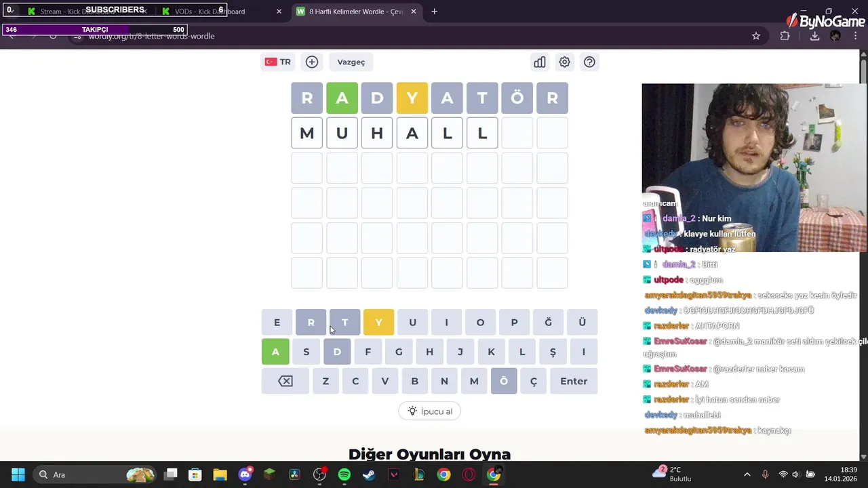
Task: Click the Enter key on the on-screen keyboard
Action: 574,381
